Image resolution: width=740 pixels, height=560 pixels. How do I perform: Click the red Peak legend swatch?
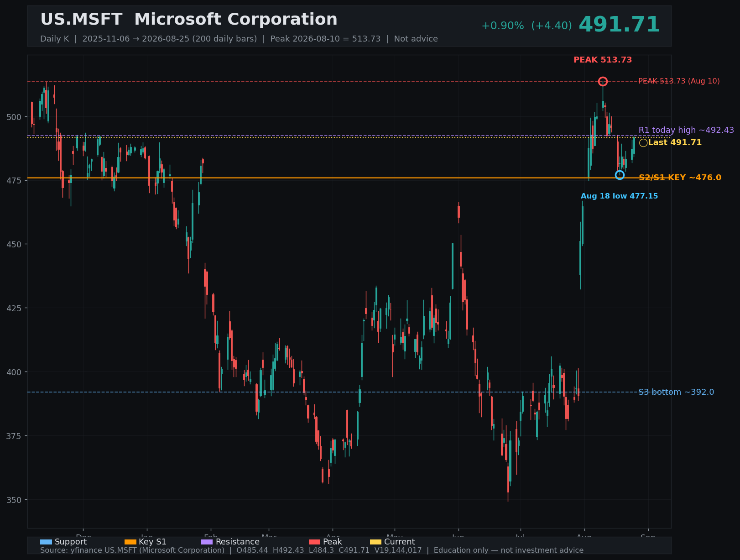point(315,542)
